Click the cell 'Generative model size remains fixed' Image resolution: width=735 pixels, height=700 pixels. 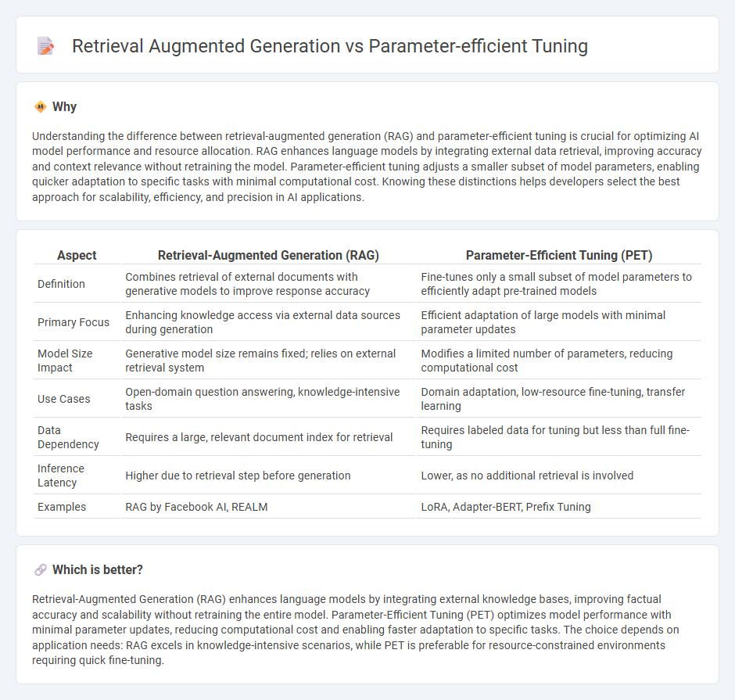pyautogui.click(x=268, y=361)
